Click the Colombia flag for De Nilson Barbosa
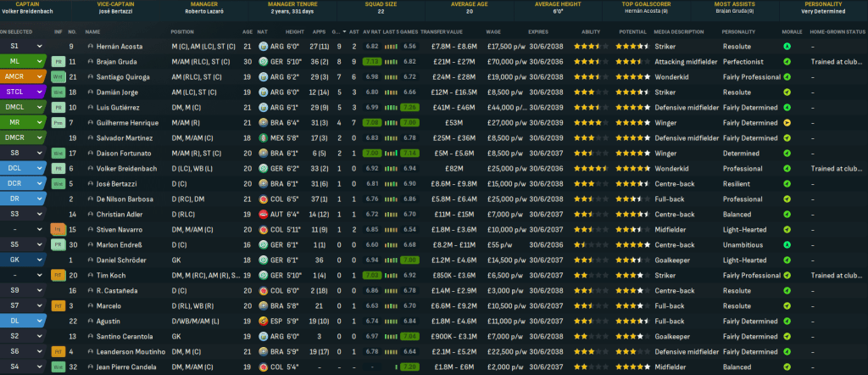Viewport: 868px width, 375px height. tap(264, 199)
